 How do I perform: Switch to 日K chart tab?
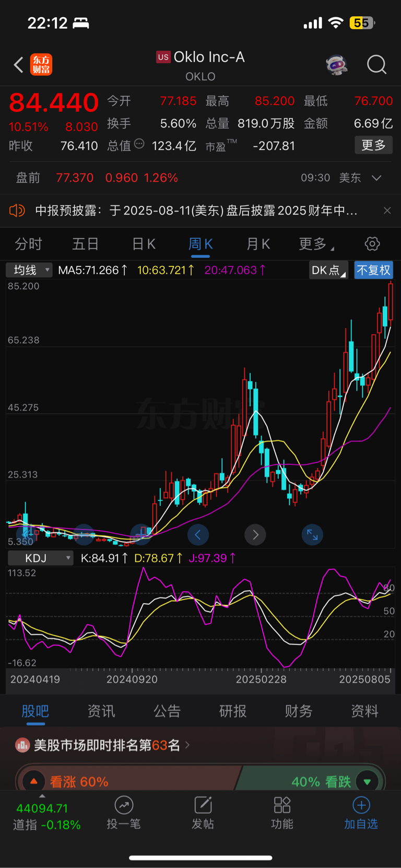144,244
